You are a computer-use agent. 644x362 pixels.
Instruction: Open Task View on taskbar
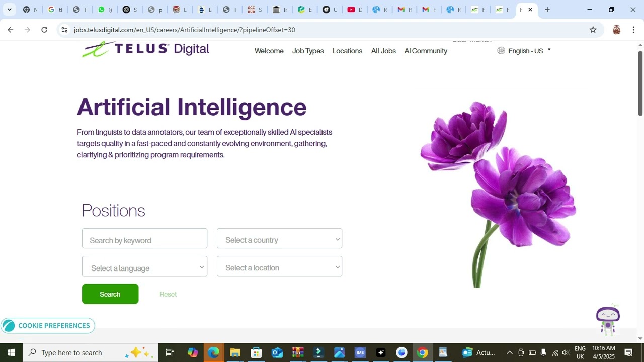(170, 352)
